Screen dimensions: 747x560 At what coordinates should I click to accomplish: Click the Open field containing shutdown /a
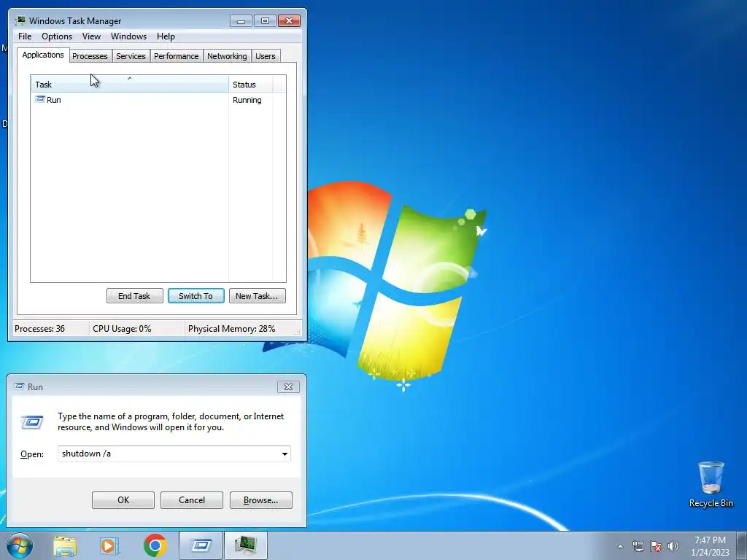174,454
